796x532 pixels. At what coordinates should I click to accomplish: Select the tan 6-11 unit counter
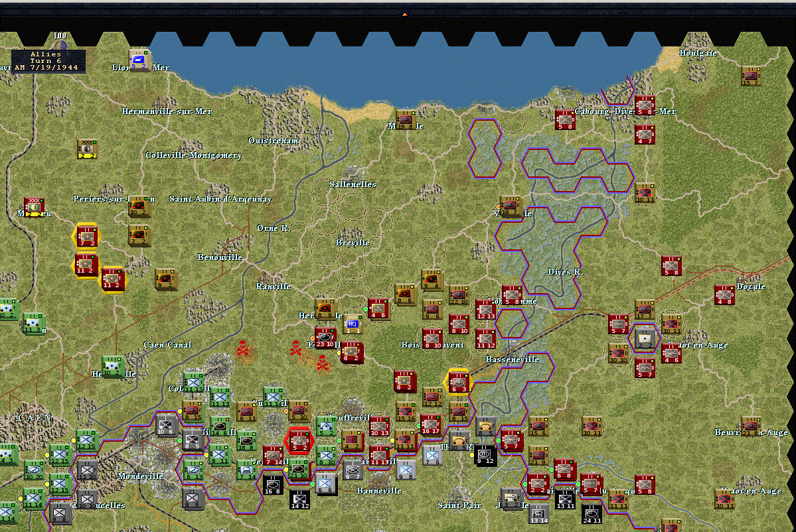(x=246, y=412)
